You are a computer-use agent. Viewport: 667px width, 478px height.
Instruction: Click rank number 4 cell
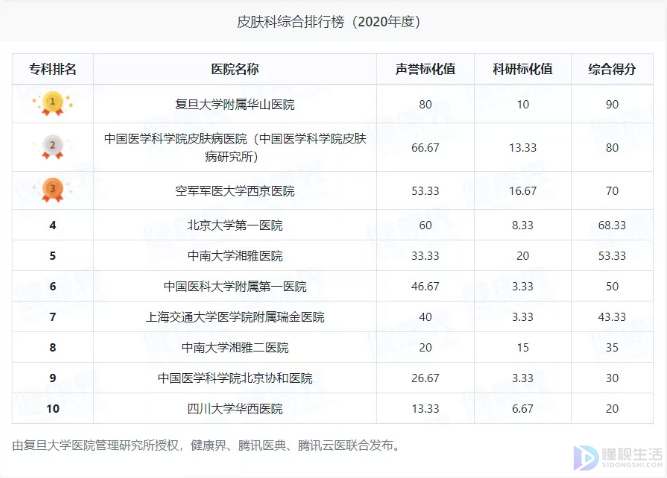(52, 225)
